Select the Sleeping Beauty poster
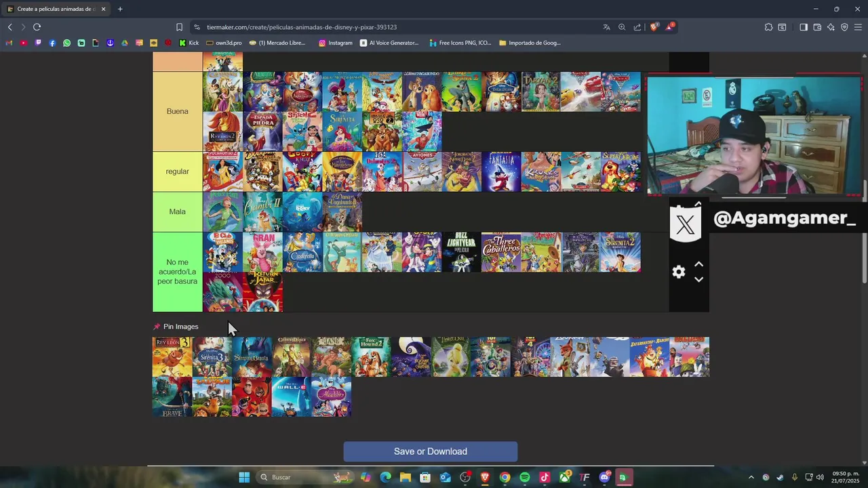The height and width of the screenshot is (488, 868). [x=252, y=357]
